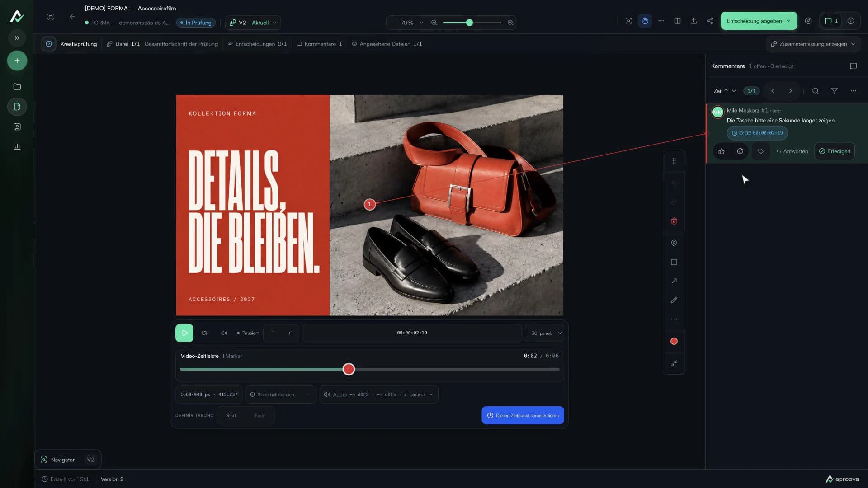This screenshot has width=868, height=488.
Task: Open the contacts sidebar icon
Action: [17, 127]
